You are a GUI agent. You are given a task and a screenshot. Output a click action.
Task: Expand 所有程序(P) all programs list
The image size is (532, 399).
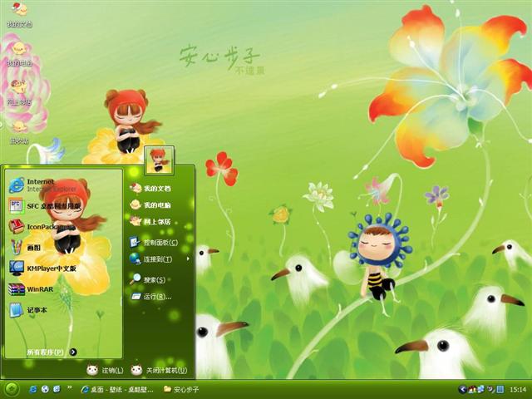click(52, 352)
